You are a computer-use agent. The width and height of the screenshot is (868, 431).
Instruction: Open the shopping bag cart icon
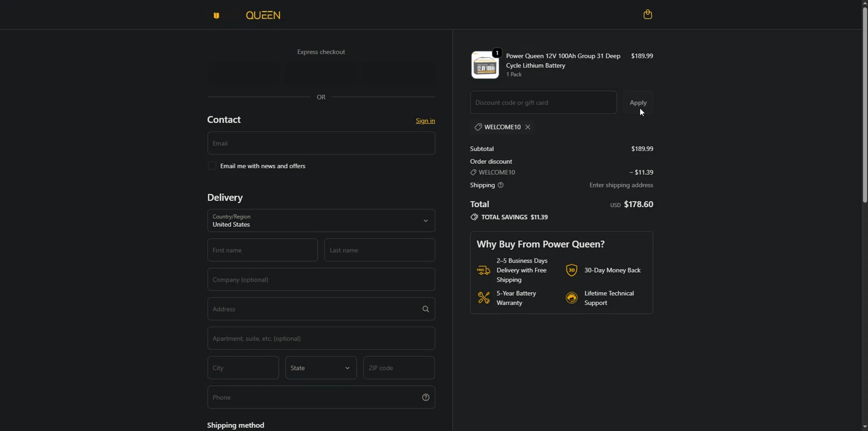(648, 14)
